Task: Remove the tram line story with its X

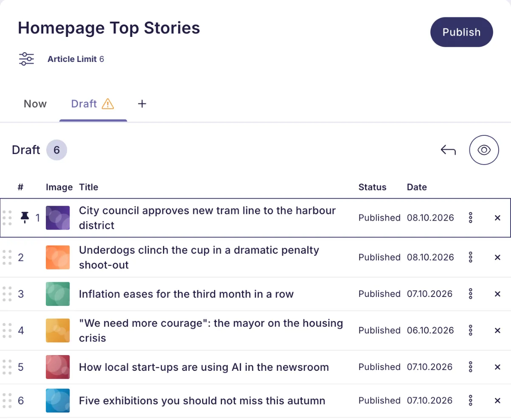Action: (x=498, y=218)
